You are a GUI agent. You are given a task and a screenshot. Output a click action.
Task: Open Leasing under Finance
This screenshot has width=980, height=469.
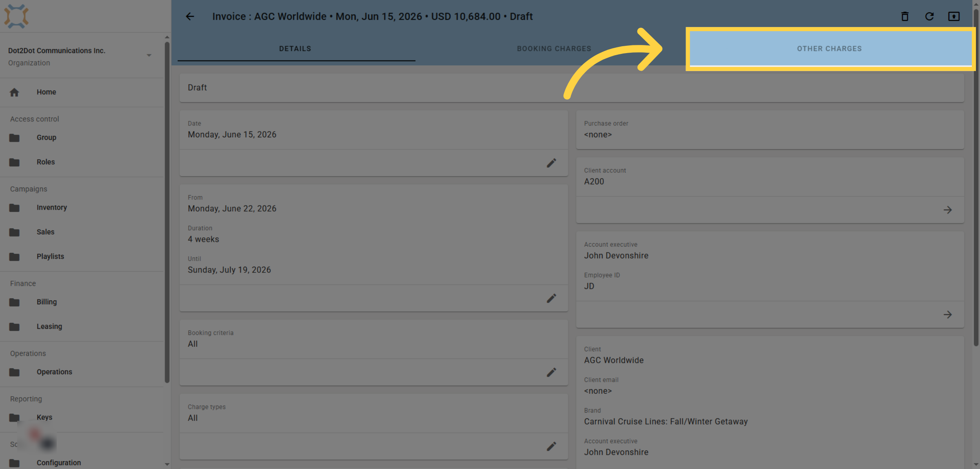[49, 326]
